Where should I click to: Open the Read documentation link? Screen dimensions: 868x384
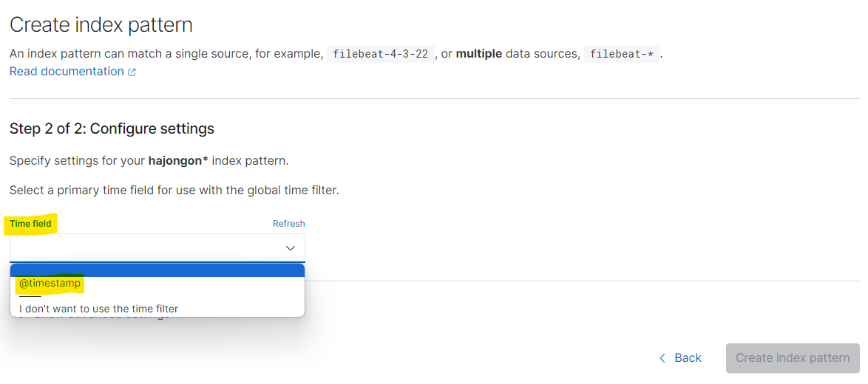pos(67,72)
